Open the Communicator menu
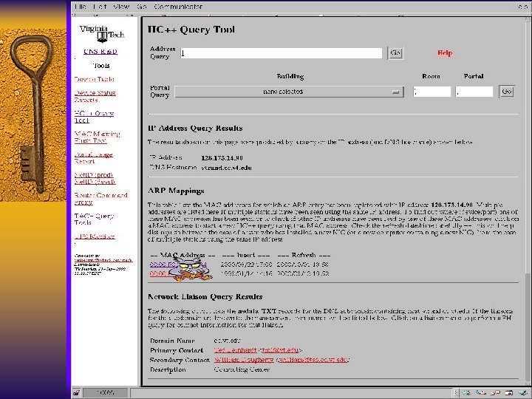Screen dimensions: 532x399 click(x=178, y=7)
